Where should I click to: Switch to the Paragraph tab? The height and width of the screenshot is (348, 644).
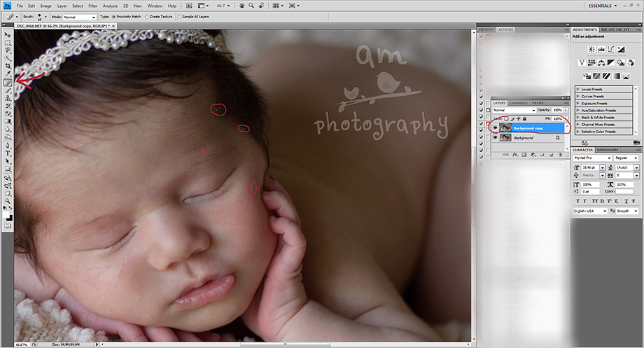coord(608,150)
